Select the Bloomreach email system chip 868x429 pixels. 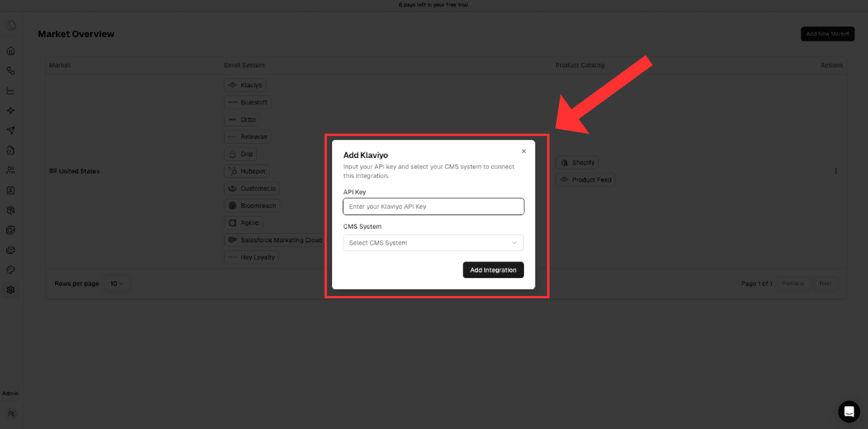[x=251, y=205]
